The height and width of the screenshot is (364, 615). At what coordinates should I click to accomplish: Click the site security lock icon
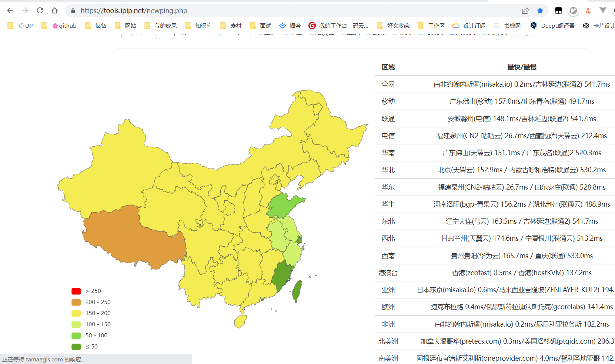[73, 11]
